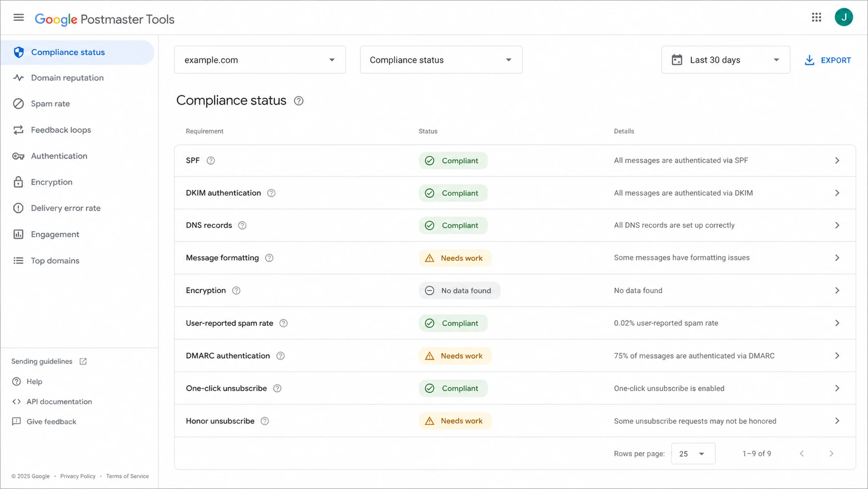Click the Feedback loops arrows icon
Image resolution: width=868 pixels, height=489 pixels.
click(19, 130)
